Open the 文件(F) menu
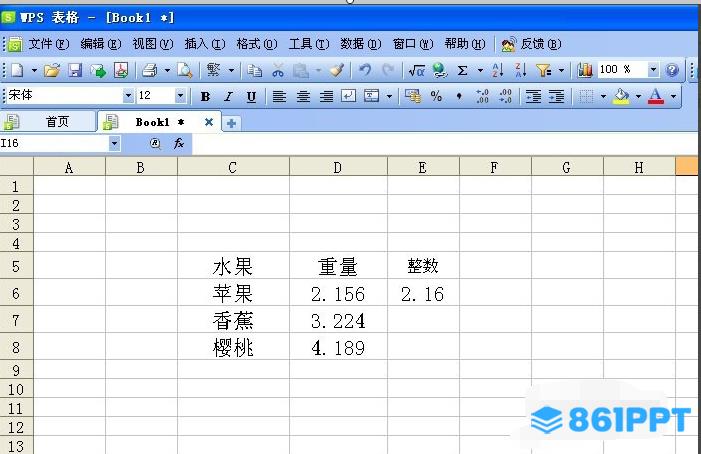 49,44
